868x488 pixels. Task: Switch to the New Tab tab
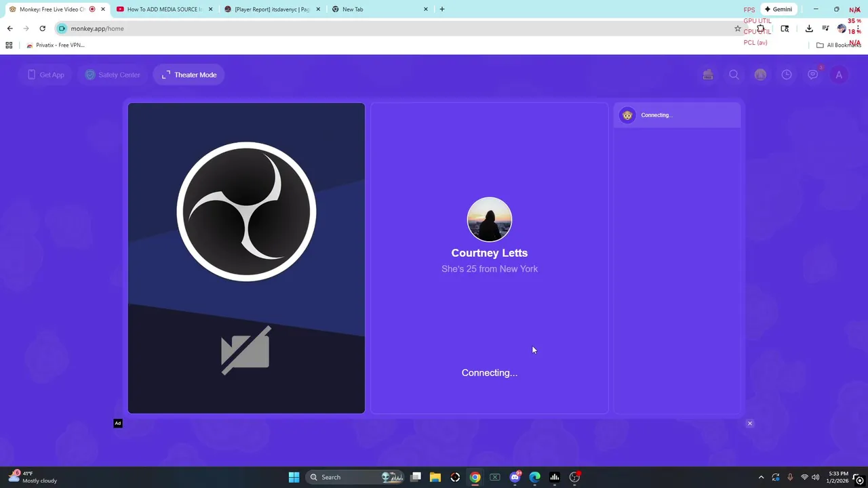380,9
